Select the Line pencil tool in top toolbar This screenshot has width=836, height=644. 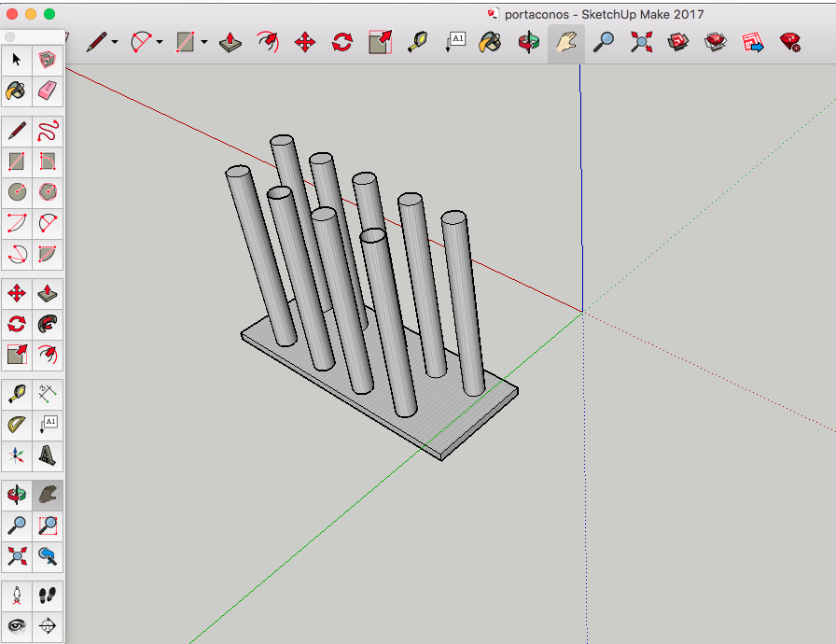point(97,42)
